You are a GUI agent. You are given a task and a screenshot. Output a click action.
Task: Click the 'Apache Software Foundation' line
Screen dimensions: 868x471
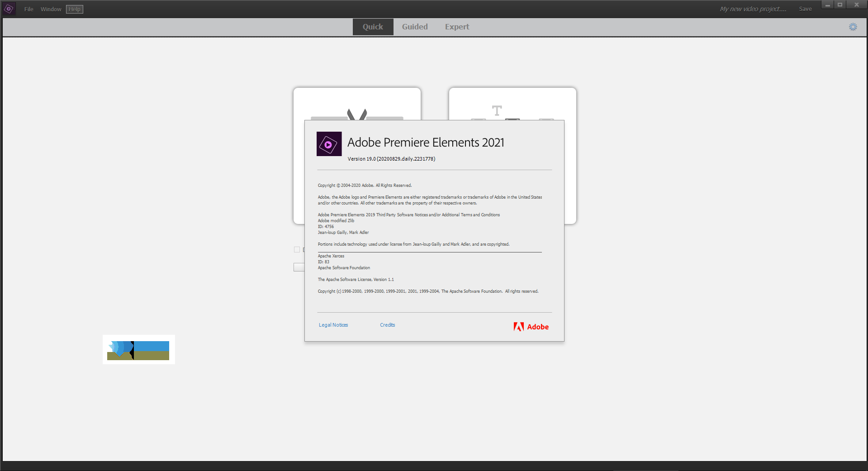click(344, 268)
